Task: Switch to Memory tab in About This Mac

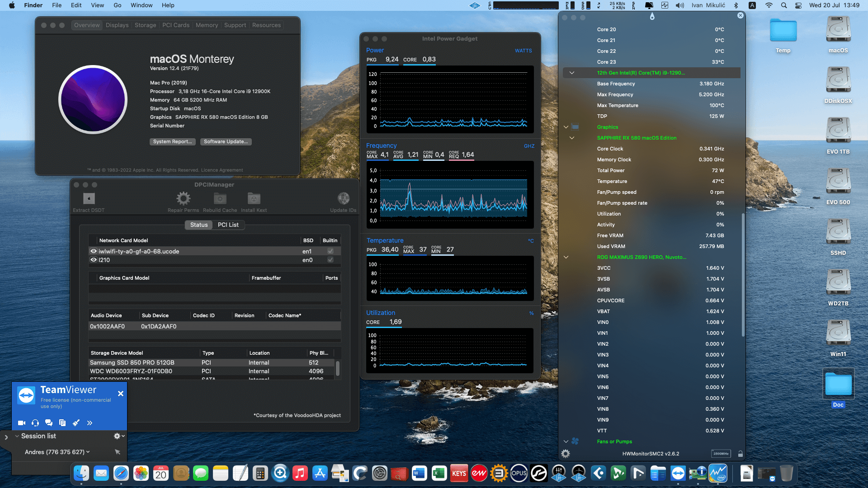Action: (207, 25)
